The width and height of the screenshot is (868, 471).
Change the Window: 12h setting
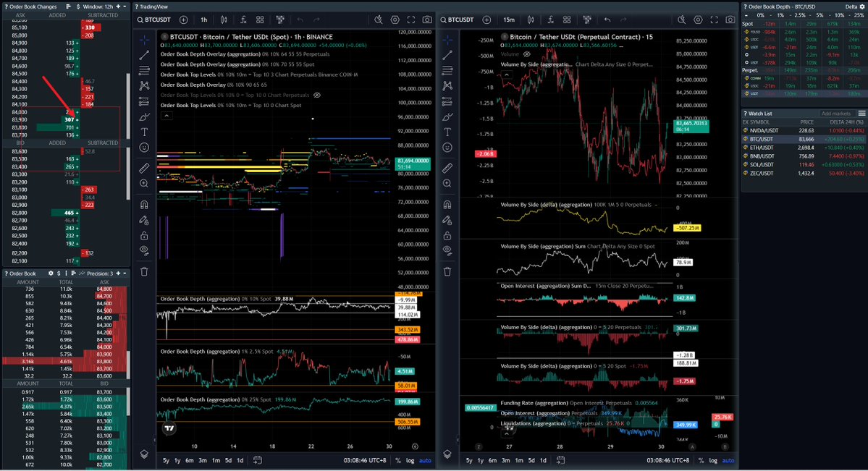(x=98, y=7)
